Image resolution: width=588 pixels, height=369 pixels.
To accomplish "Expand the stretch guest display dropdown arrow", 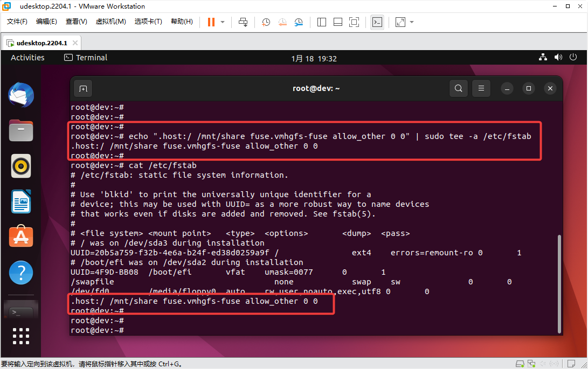I will 412,22.
